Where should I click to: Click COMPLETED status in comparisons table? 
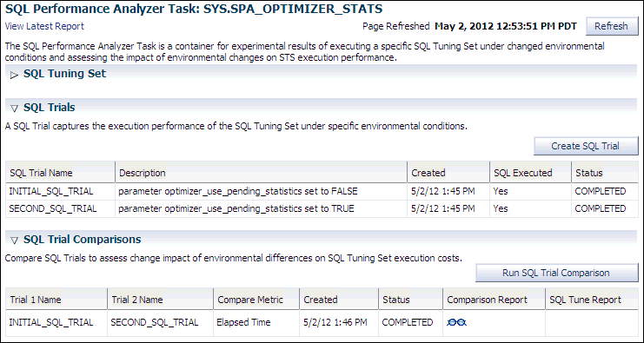tap(408, 322)
